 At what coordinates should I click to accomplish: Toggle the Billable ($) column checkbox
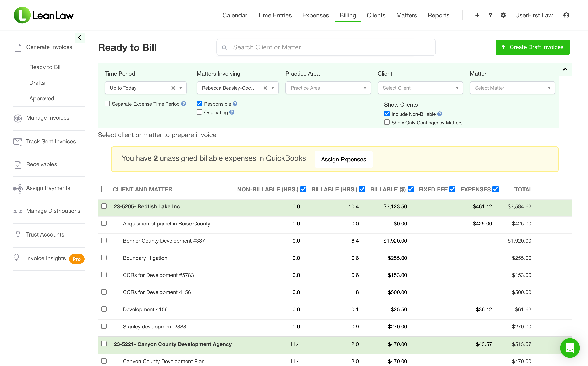[411, 189]
